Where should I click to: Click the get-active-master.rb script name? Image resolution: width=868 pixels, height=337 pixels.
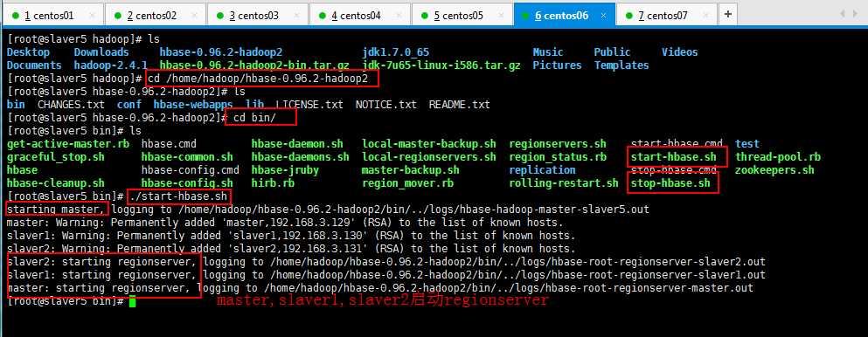click(68, 144)
